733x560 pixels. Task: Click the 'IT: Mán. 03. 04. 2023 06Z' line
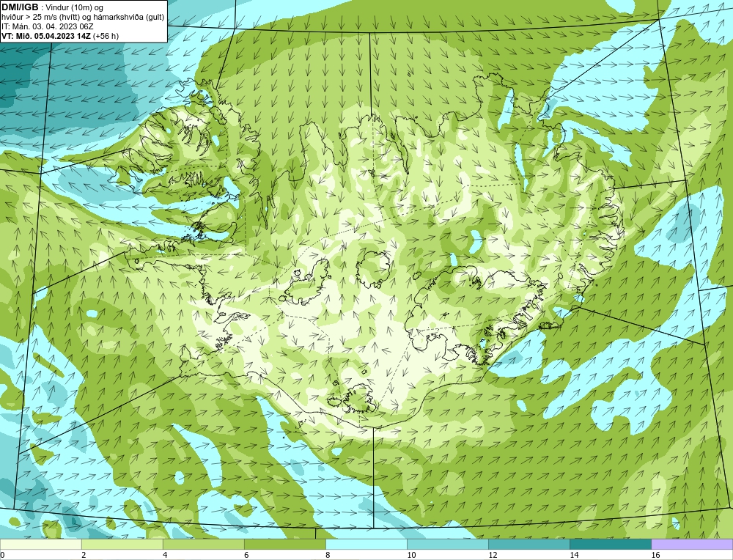click(47, 26)
